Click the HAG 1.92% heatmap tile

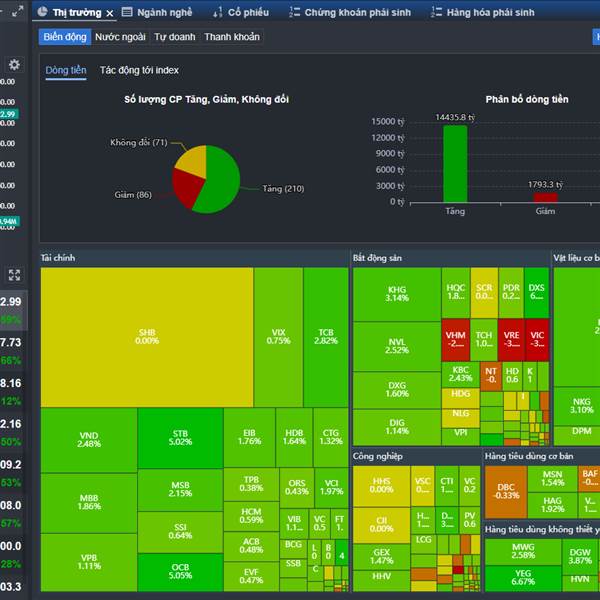click(553, 505)
